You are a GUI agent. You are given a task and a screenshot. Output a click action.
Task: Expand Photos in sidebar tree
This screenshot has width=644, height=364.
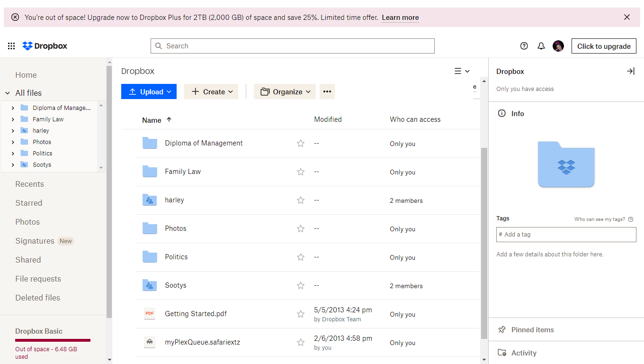click(13, 142)
